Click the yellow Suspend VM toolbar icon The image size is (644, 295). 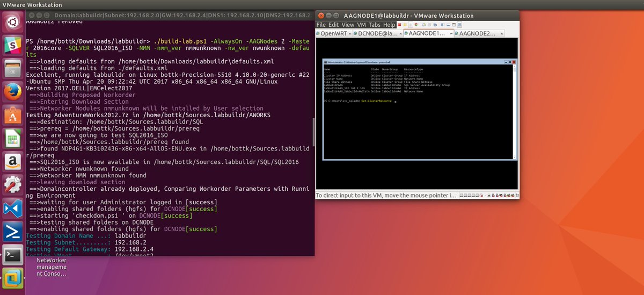(x=405, y=25)
